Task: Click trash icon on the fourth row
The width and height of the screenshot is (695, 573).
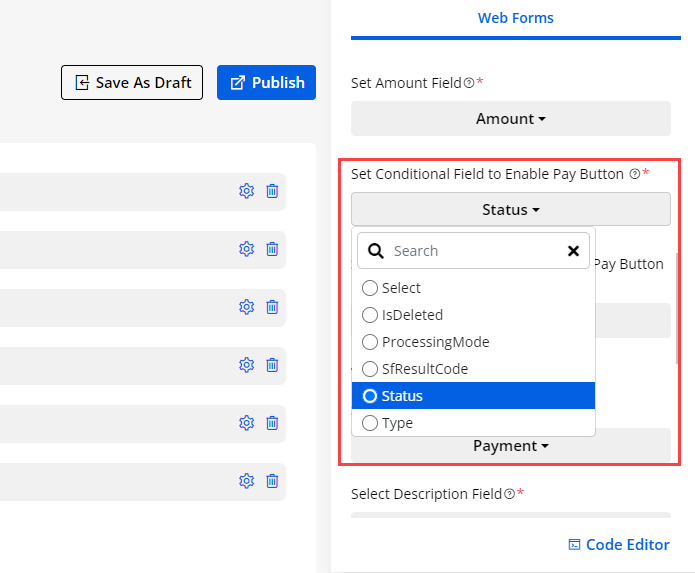Action: coord(272,365)
